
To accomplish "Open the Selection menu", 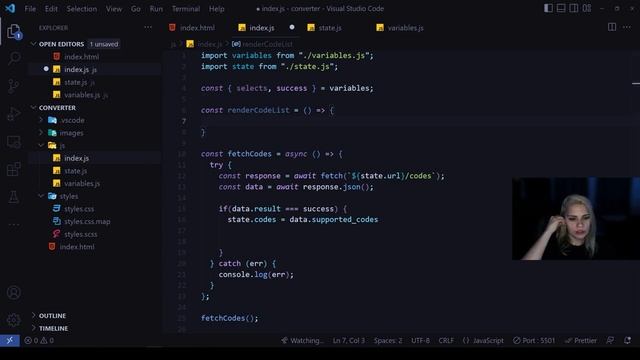I will 82,9.
